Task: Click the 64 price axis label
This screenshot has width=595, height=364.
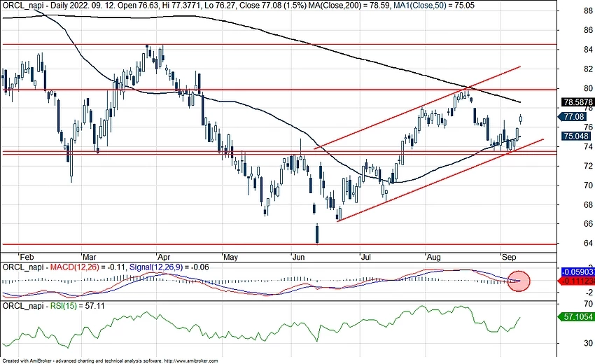Action: (589, 243)
